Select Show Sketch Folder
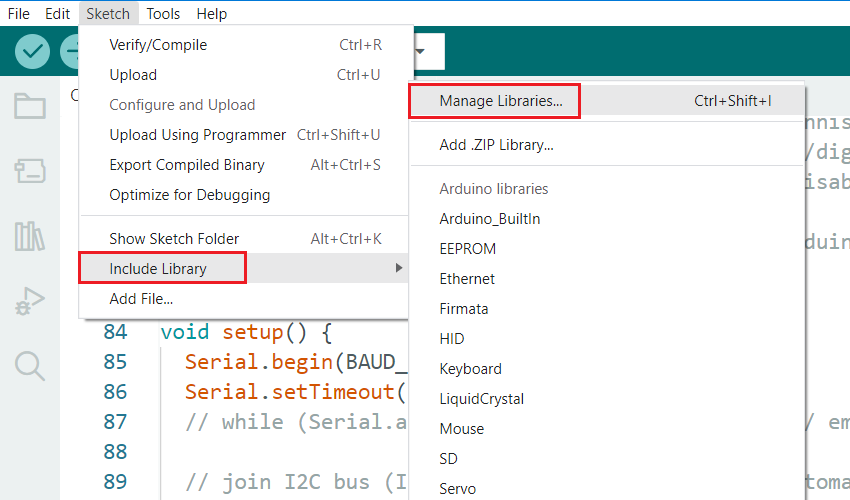The image size is (850, 500). pyautogui.click(x=174, y=239)
